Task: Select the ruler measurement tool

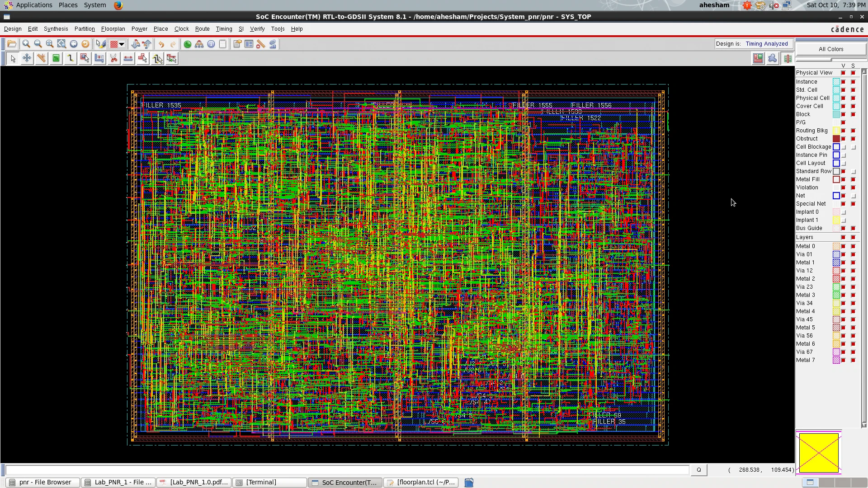Action: click(42, 58)
